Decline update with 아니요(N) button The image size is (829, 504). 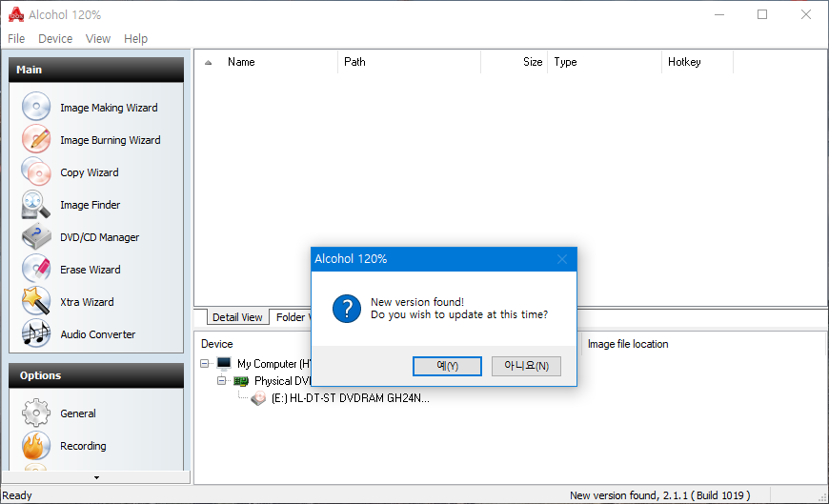526,366
